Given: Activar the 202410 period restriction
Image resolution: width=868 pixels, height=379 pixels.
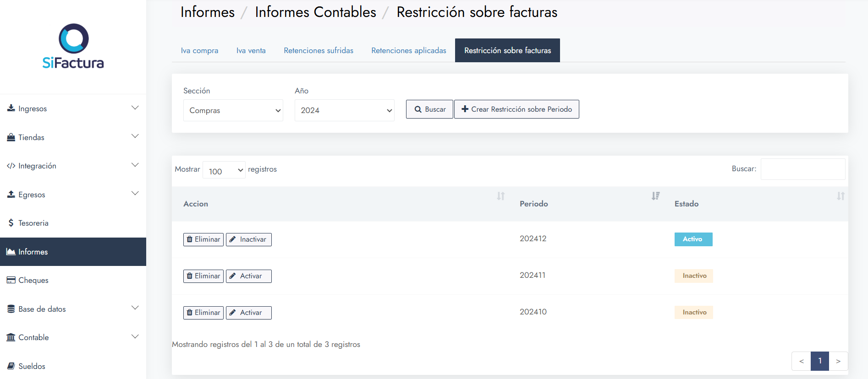Looking at the screenshot, I should 248,313.
